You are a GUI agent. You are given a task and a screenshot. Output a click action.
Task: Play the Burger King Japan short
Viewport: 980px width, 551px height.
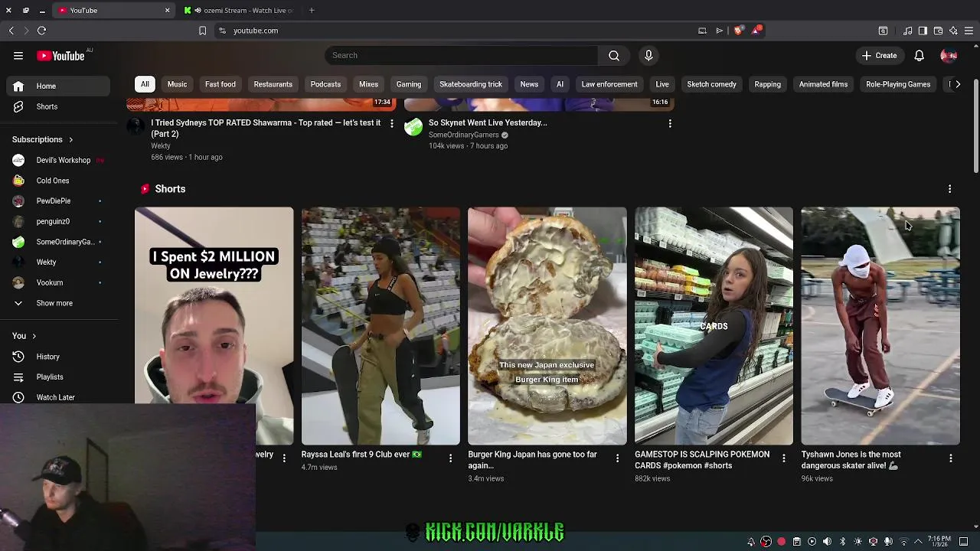click(x=547, y=326)
